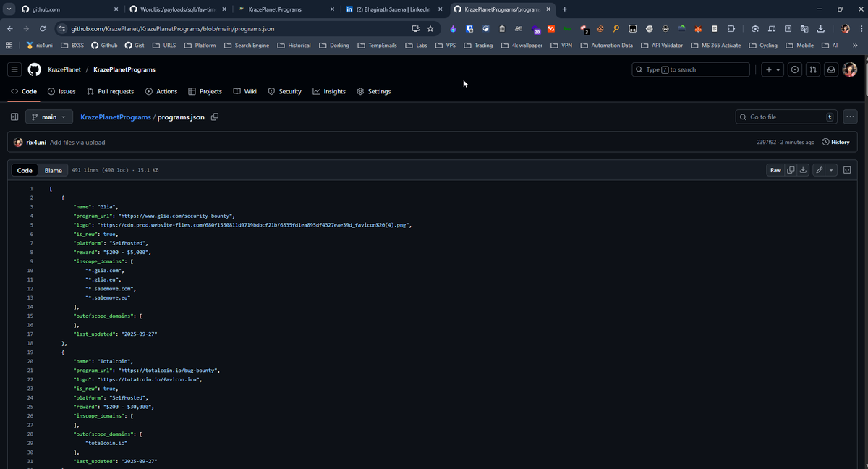Open KrazePlanetPrograms breadcrumb link

pyautogui.click(x=116, y=117)
